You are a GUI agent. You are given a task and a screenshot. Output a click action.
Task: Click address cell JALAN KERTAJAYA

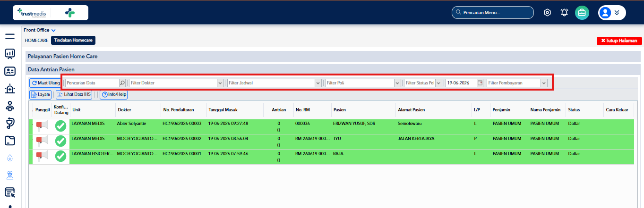[416, 139]
